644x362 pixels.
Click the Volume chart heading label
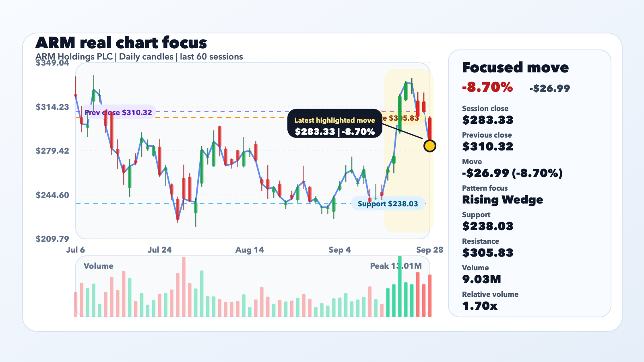tap(98, 266)
